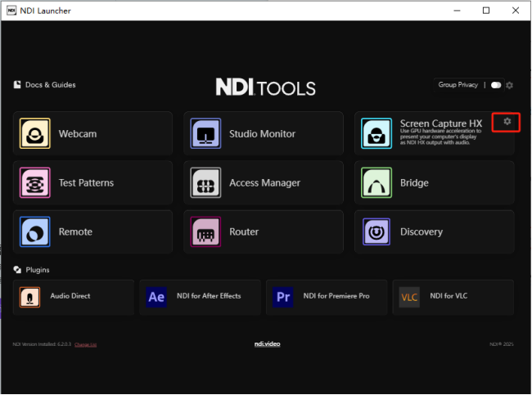Click Screen Capture HX description text

click(440, 137)
